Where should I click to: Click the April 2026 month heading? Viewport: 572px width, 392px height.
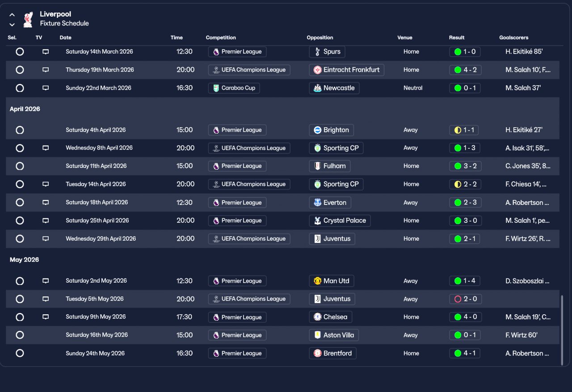[25, 109]
